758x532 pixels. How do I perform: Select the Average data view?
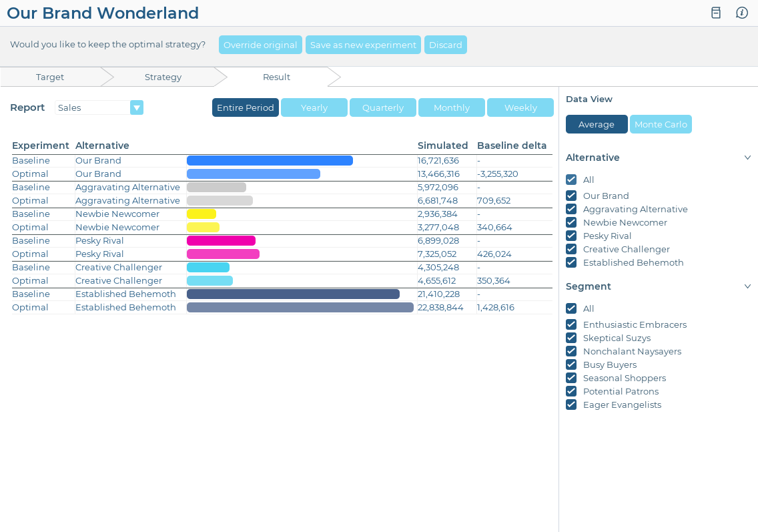tap(597, 123)
